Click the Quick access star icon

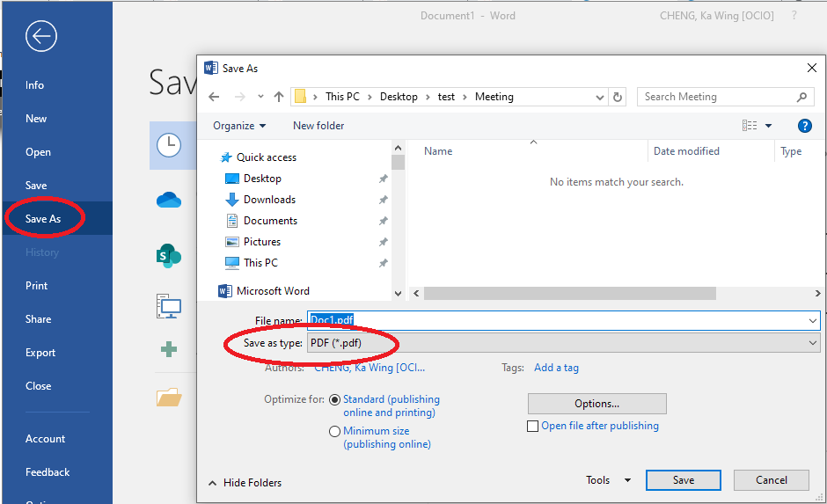click(x=226, y=157)
